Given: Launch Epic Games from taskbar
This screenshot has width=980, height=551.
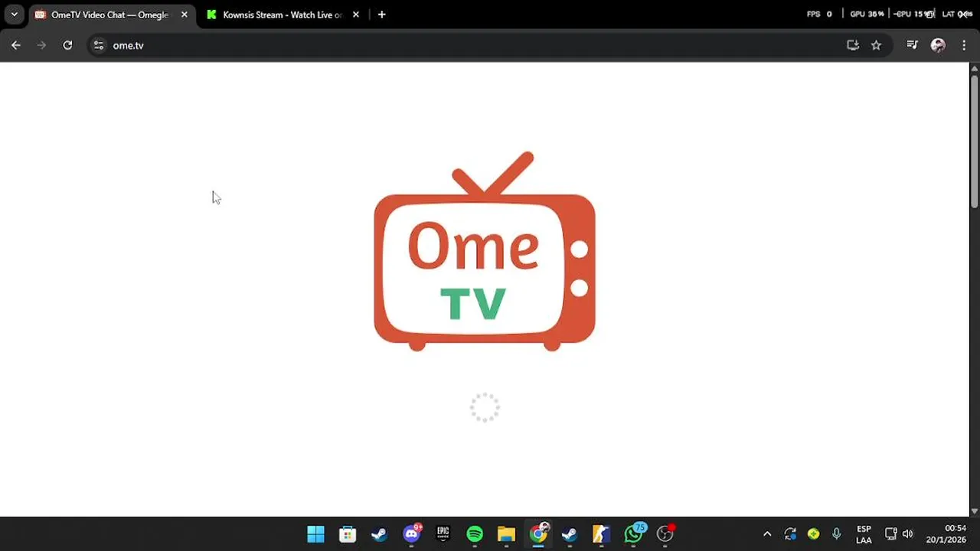Looking at the screenshot, I should 443,534.
